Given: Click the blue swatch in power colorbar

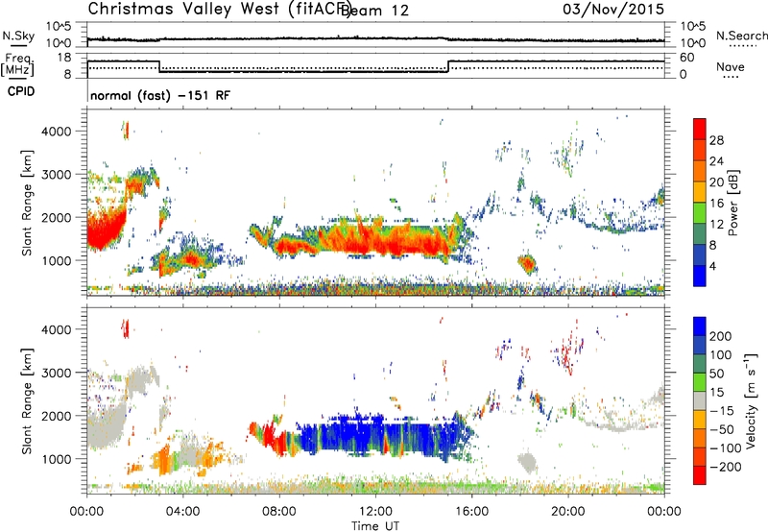Looking at the screenshot, I should pos(700,276).
